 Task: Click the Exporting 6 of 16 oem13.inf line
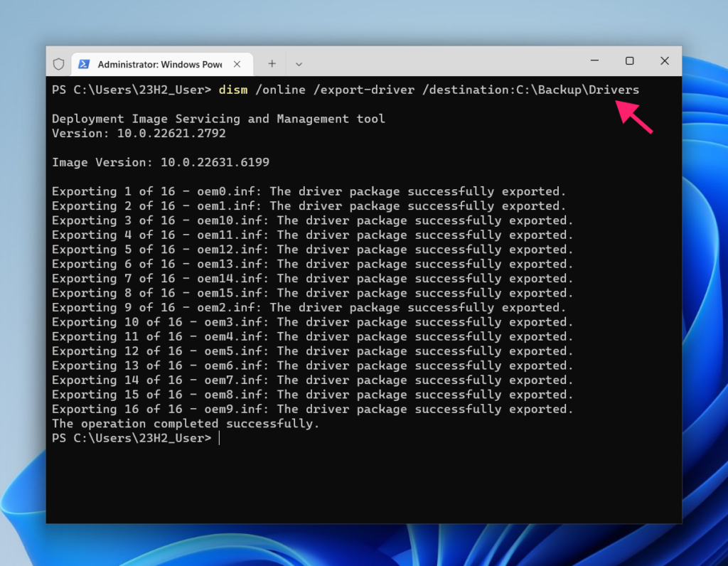tap(313, 264)
